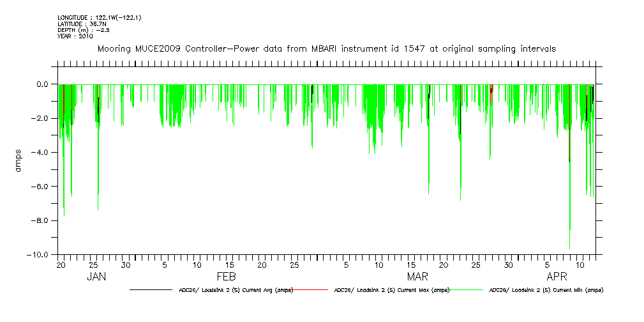Image resolution: width=644 pixels, height=322 pixels.
Task: Click the long red spike in April
Action: tap(569, 128)
